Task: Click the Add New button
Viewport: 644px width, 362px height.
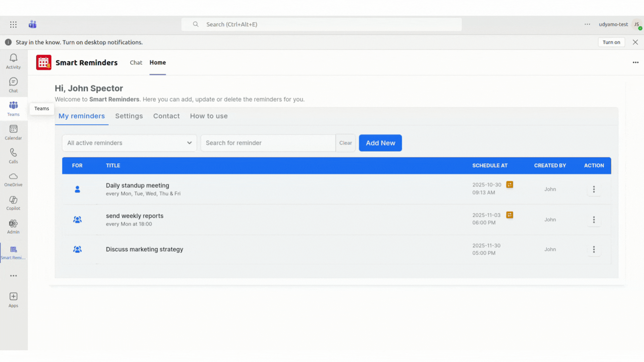Action: tap(380, 143)
